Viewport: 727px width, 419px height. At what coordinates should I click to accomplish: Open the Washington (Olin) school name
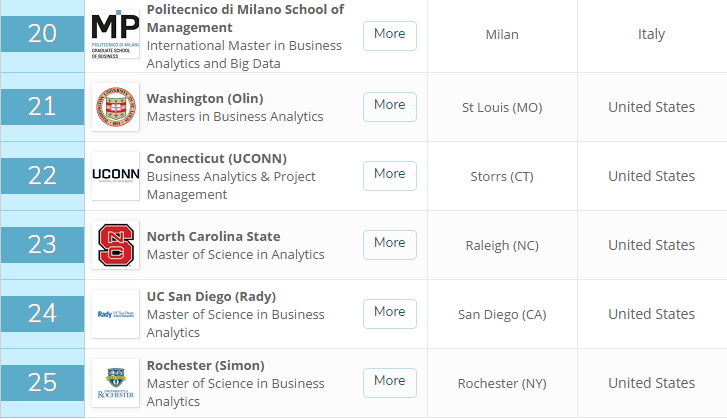click(x=205, y=98)
